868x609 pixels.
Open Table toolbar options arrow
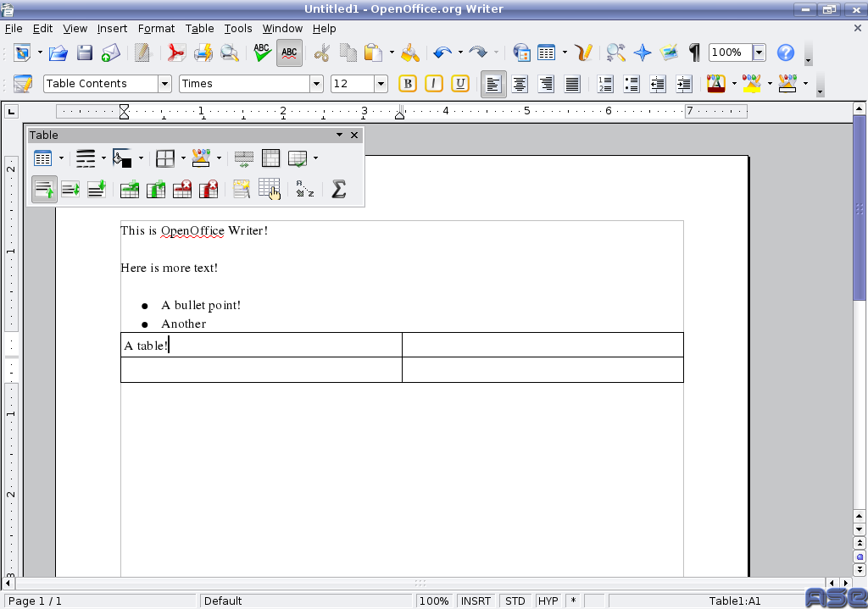coord(339,135)
